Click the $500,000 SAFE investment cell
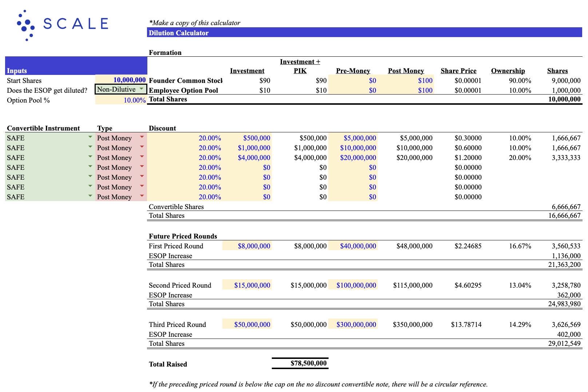Screen dimensions: 588x392 click(257, 138)
